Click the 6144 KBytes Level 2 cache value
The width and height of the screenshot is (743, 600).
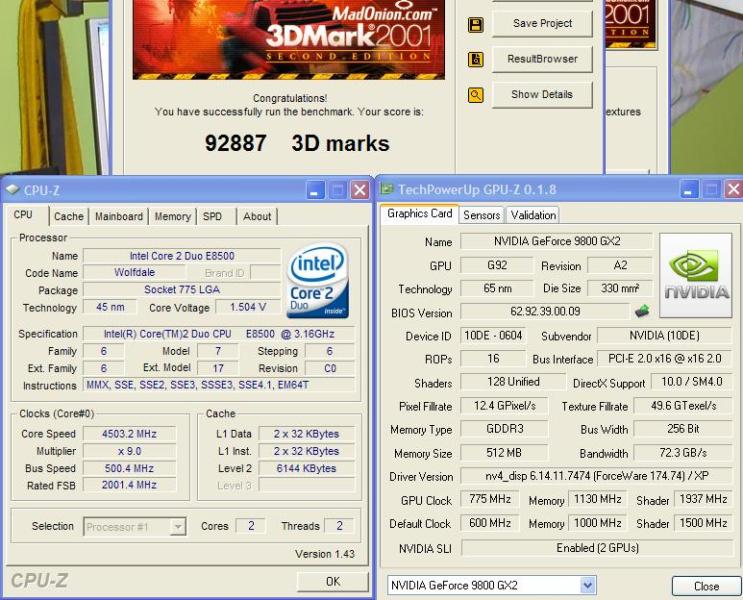[x=306, y=468]
